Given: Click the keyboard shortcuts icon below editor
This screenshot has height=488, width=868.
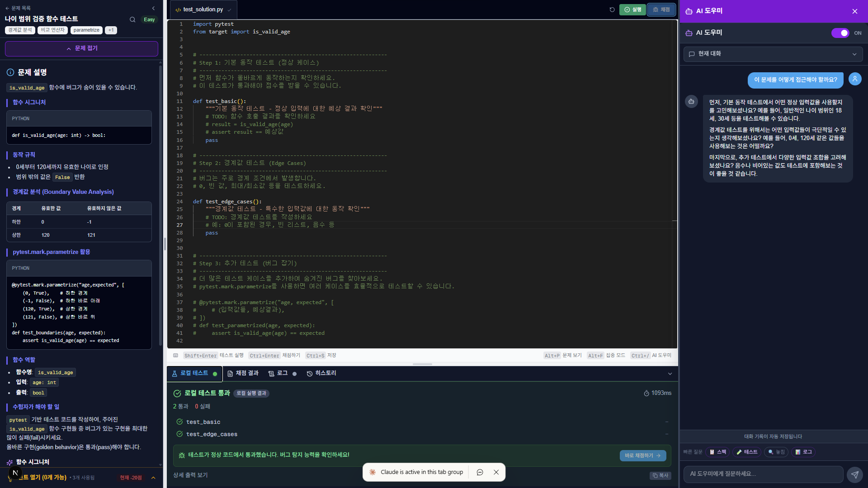Looking at the screenshot, I should [176, 356].
